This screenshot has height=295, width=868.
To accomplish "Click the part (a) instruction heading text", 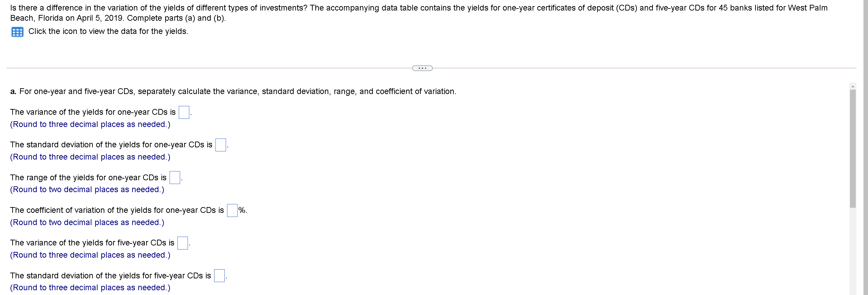I will 233,91.
